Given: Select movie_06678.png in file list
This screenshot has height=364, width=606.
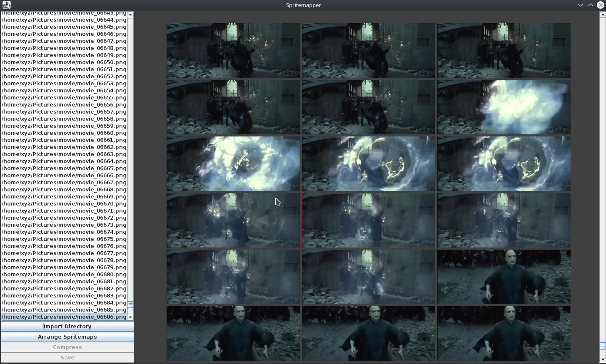Looking at the screenshot, I should [x=64, y=260].
